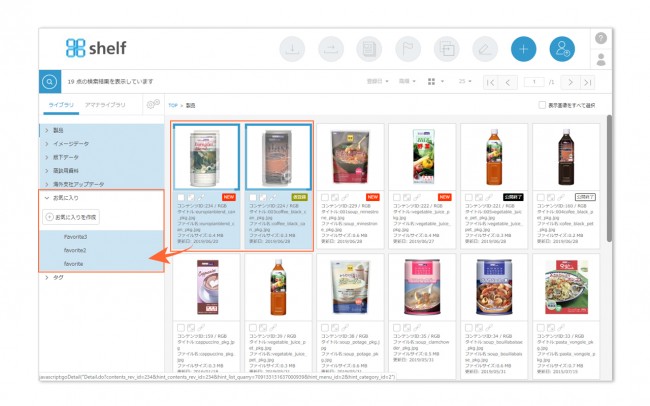Open the 25 items-per-page dropdown
Viewport: 650px width, 406px height.
pyautogui.click(x=465, y=82)
